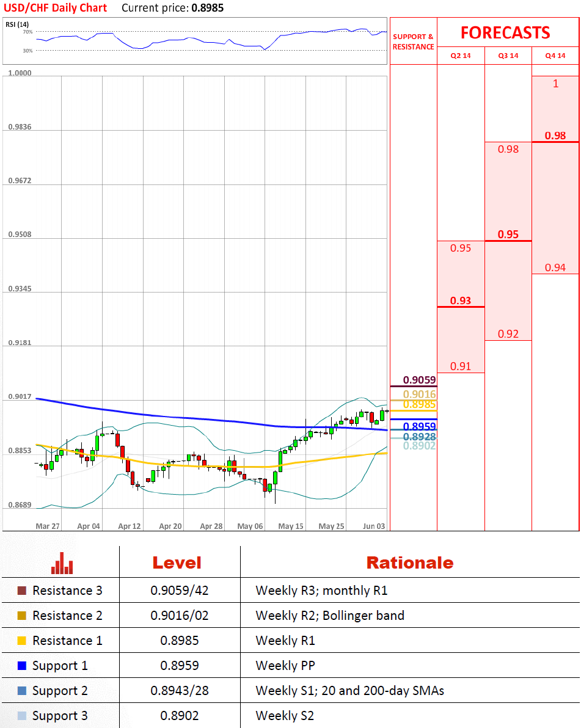Click rationale Weekly R2; Bollinger band

pos(330,616)
